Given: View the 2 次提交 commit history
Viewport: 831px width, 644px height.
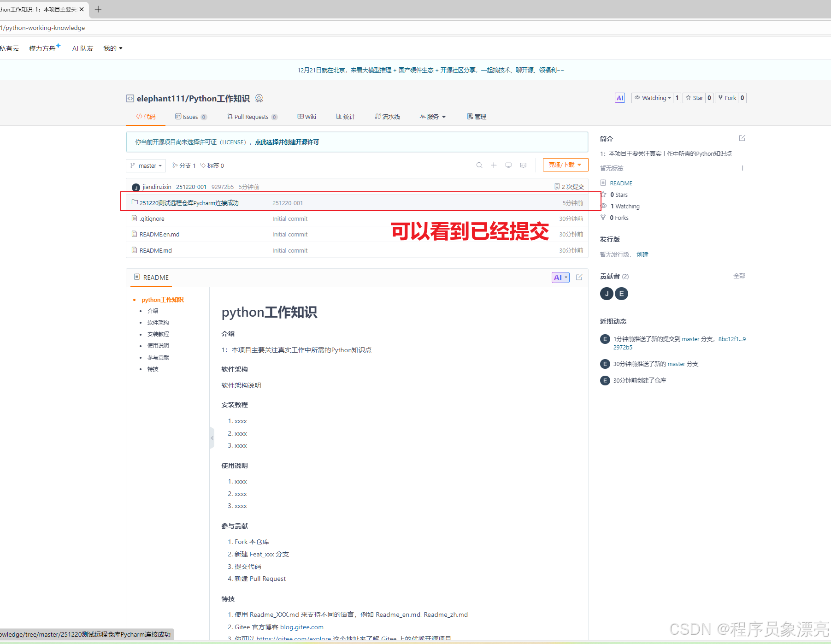Looking at the screenshot, I should (569, 187).
